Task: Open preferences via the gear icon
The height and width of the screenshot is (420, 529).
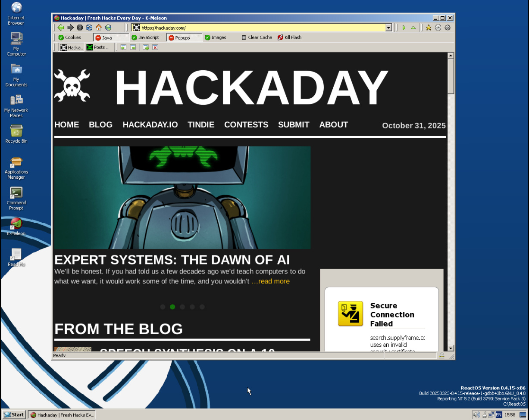Action: coord(448,28)
